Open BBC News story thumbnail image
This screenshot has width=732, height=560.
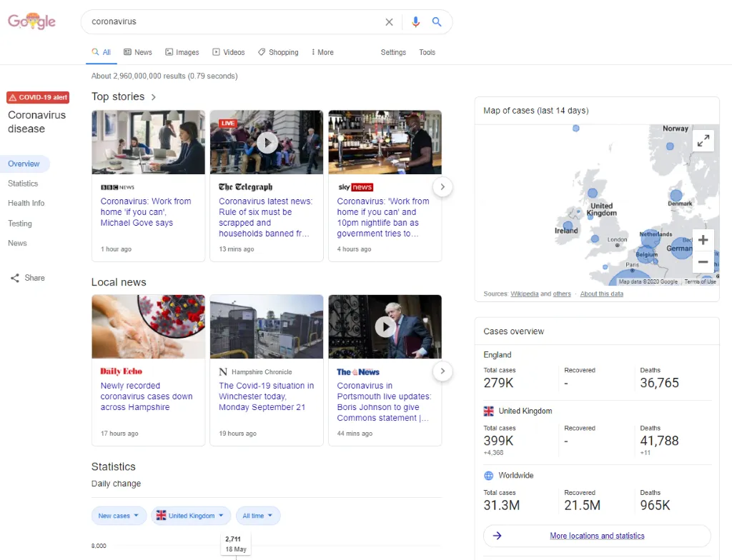click(149, 142)
